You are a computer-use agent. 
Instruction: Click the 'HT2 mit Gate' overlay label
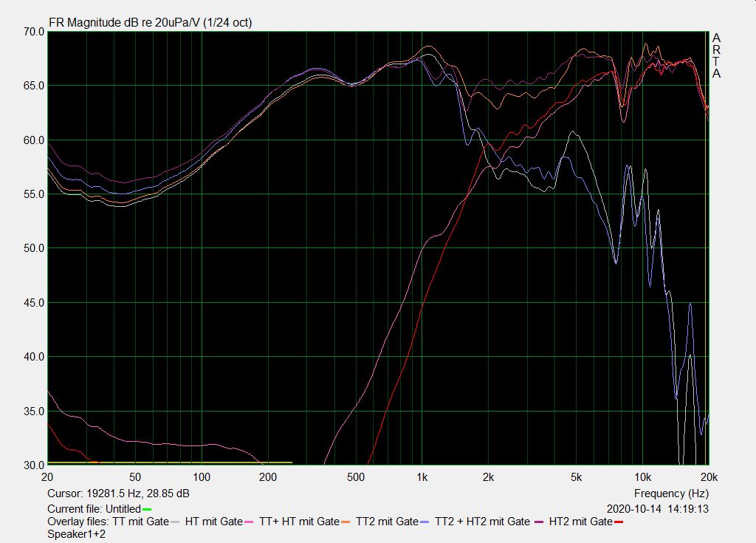tap(580, 522)
